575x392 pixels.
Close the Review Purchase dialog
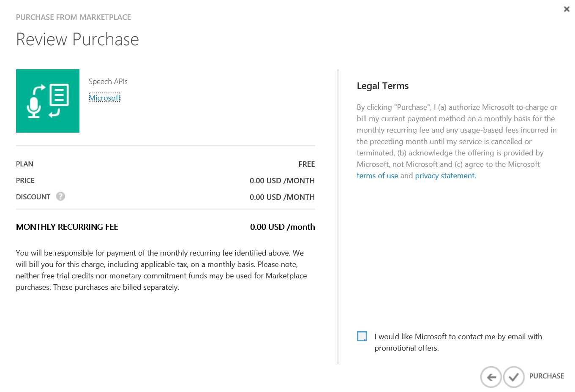[x=567, y=9]
